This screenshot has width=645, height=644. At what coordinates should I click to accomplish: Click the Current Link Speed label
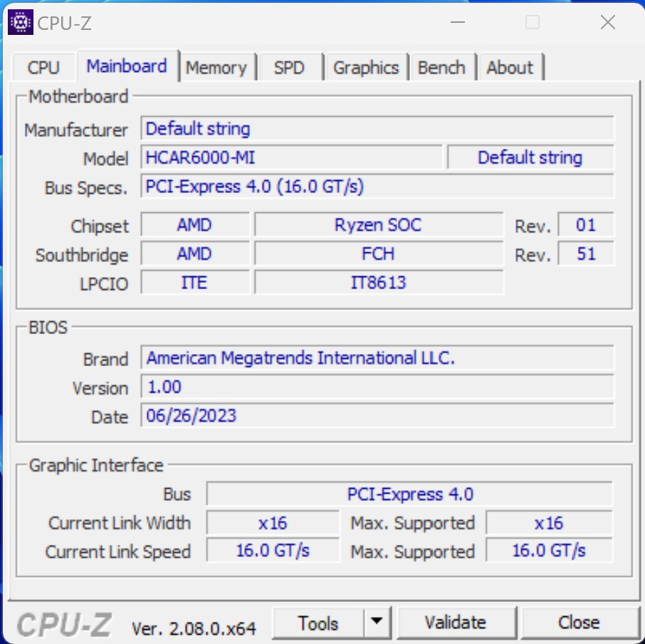[x=118, y=552]
